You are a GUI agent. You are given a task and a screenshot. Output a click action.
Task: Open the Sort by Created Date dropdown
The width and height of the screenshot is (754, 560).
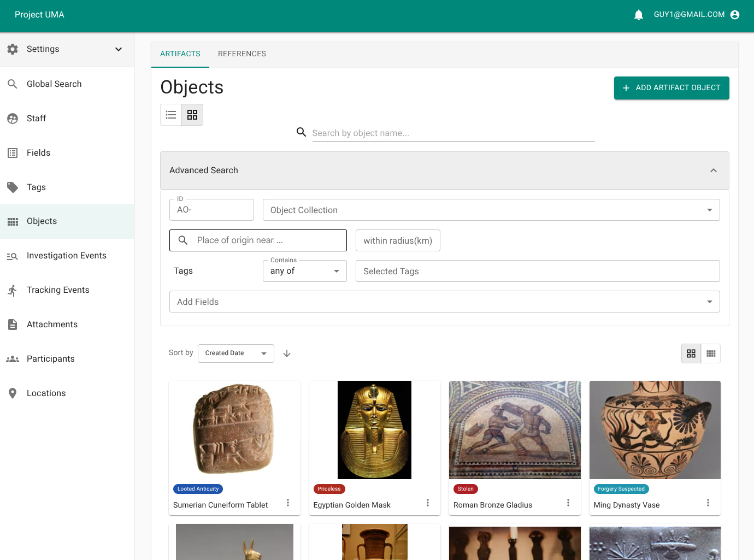click(236, 353)
